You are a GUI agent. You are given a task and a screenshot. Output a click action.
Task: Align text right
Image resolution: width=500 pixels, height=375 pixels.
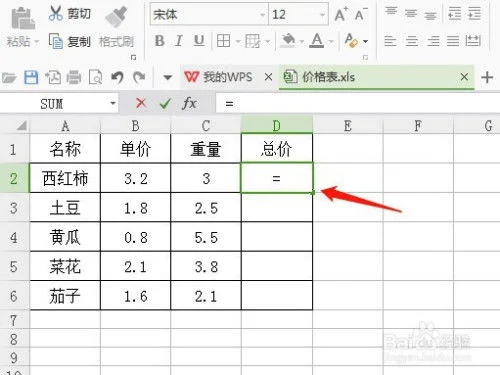click(x=433, y=41)
